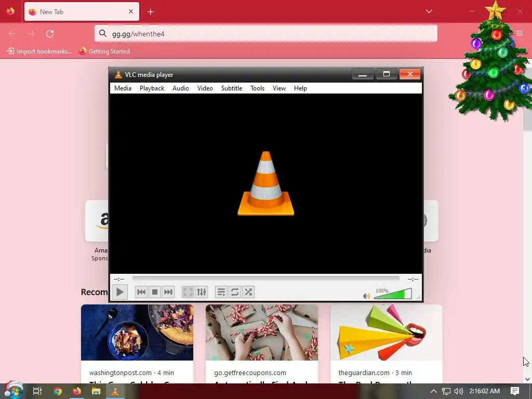Open the Firefox hamburger menu

point(520,33)
